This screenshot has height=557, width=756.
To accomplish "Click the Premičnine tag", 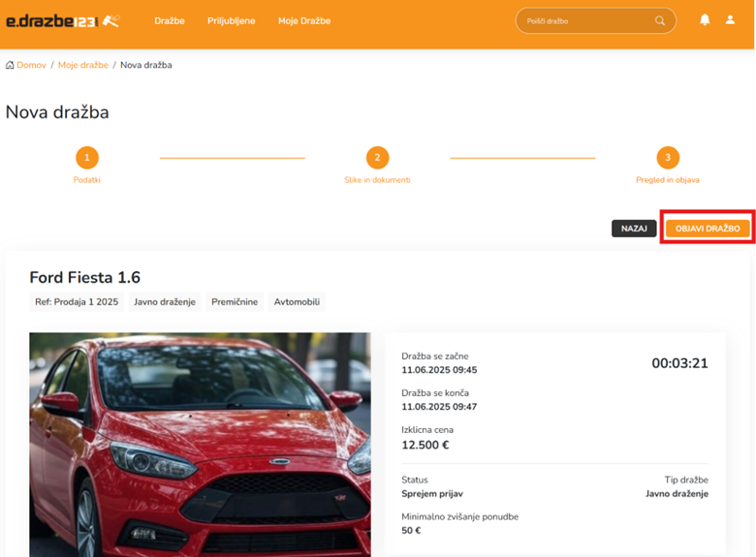I will coord(235,302).
